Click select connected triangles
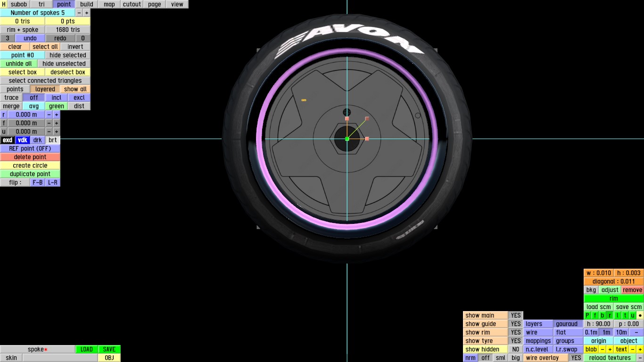644x362 pixels. [45, 81]
